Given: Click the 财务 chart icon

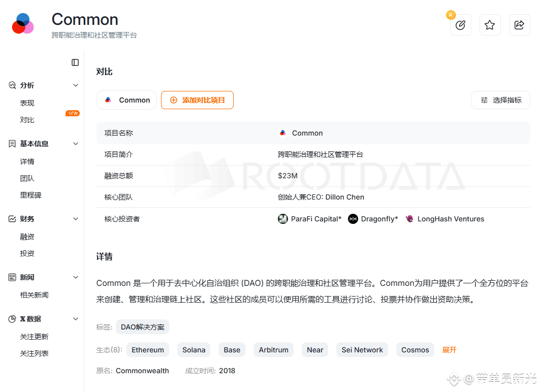Looking at the screenshot, I should pyautogui.click(x=12, y=219).
